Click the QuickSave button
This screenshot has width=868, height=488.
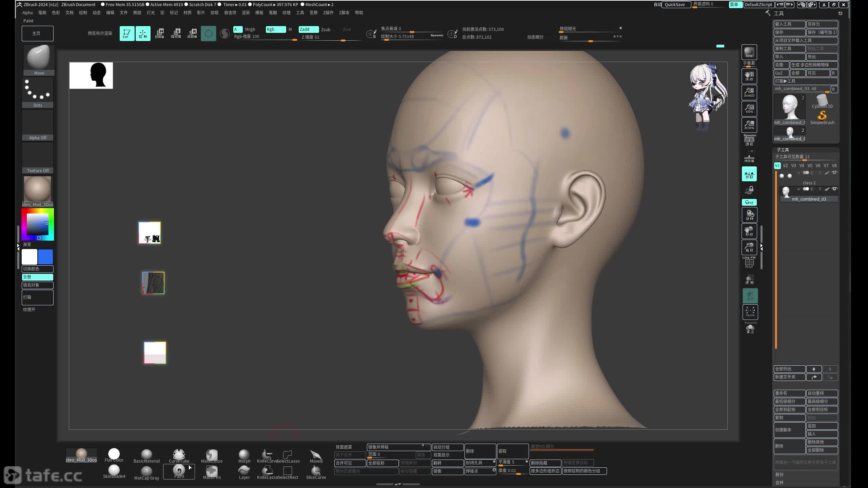[676, 4]
